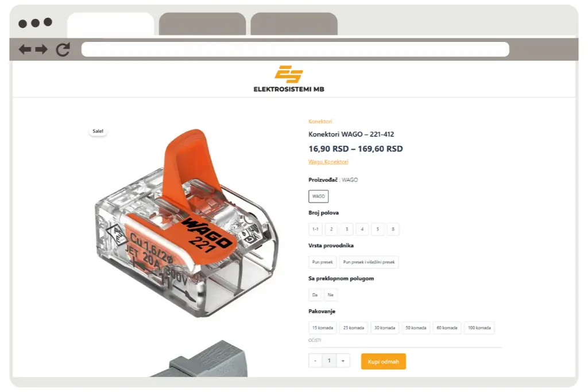Image resolution: width=588 pixels, height=392 pixels.
Task: Click the minus quantity button
Action: pyautogui.click(x=315, y=360)
